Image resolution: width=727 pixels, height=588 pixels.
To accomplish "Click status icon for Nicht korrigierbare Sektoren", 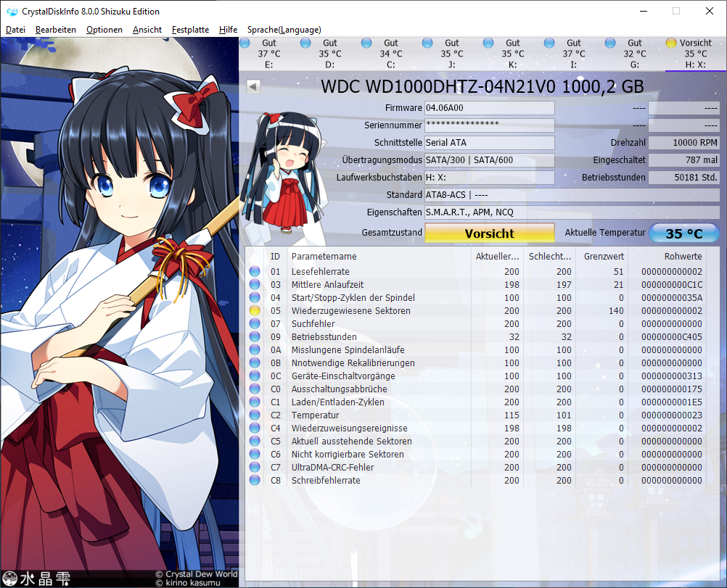I will (x=255, y=454).
